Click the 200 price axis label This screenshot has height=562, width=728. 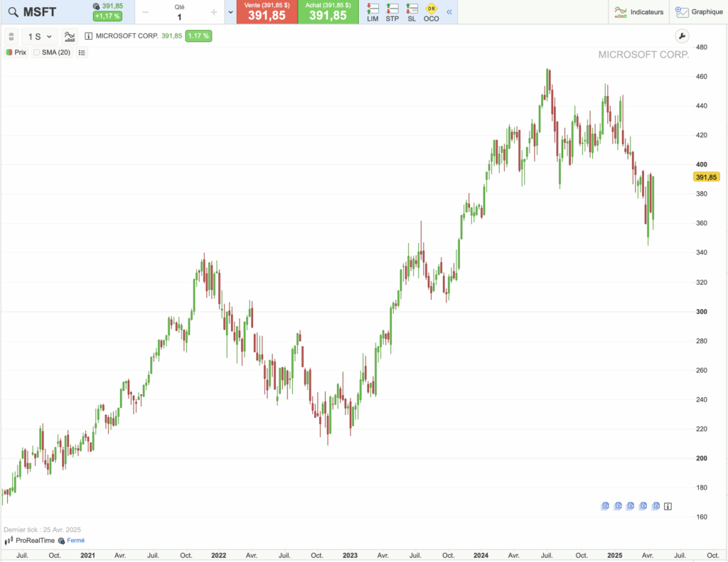(x=702, y=458)
